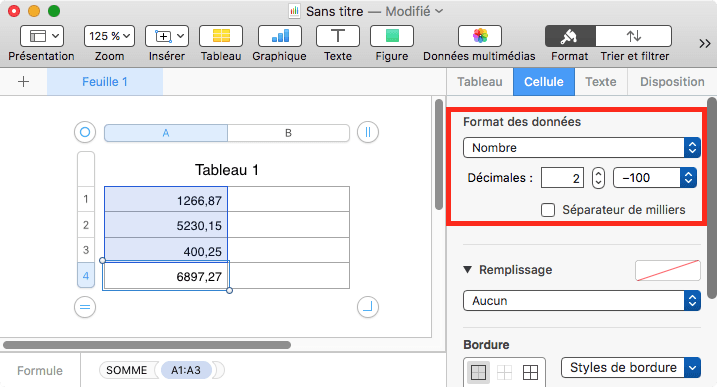Select row 2 header
The height and width of the screenshot is (387, 717).
tap(86, 225)
